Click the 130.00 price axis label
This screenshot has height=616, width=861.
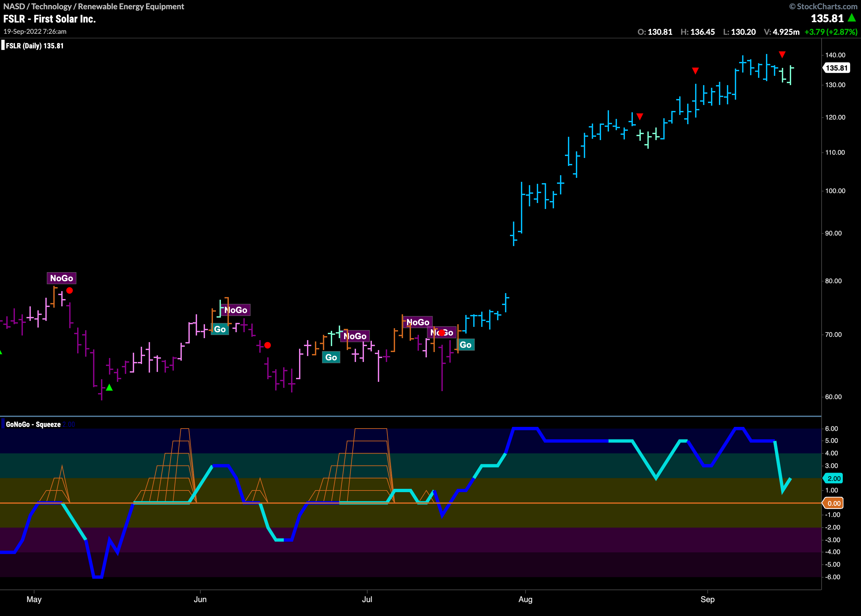click(x=835, y=85)
